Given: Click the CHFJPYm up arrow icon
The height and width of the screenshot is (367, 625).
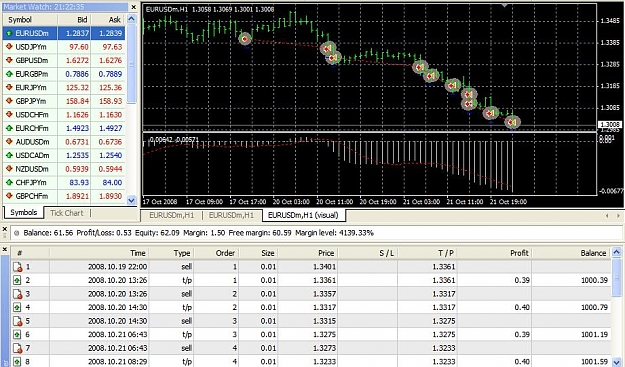Looking at the screenshot, I should (8, 182).
